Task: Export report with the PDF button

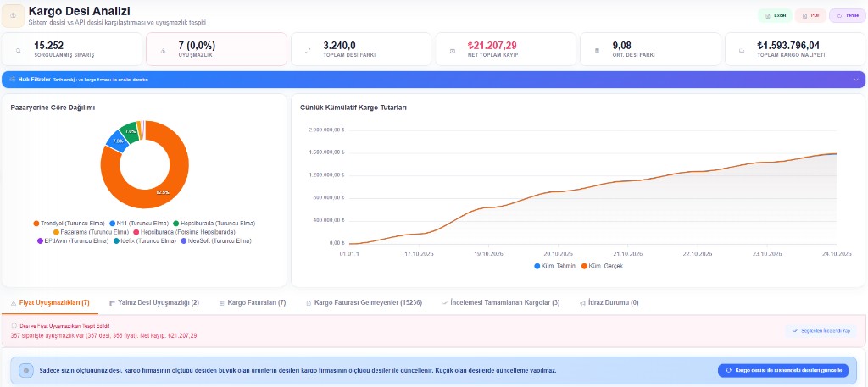Action: tap(811, 15)
